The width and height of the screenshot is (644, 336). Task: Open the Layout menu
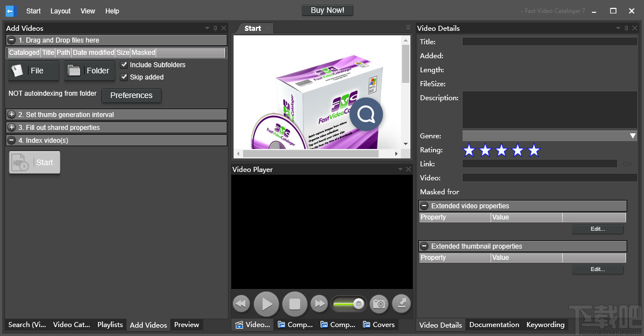click(60, 11)
